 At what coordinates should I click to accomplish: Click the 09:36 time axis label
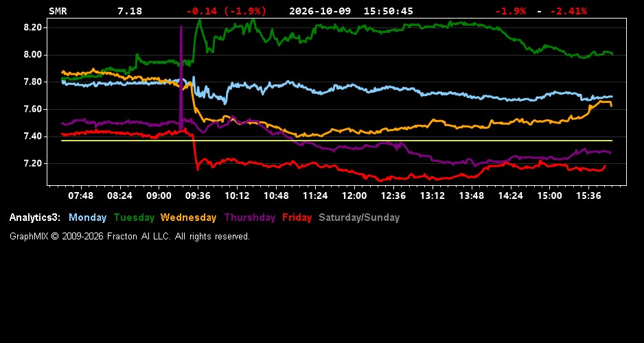tap(198, 196)
